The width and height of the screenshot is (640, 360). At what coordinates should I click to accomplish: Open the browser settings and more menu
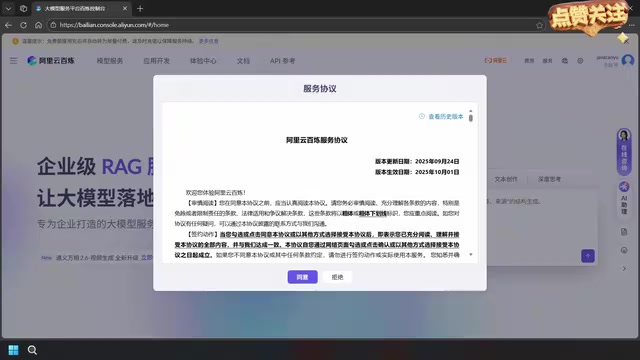pyautogui.click(x=631, y=25)
